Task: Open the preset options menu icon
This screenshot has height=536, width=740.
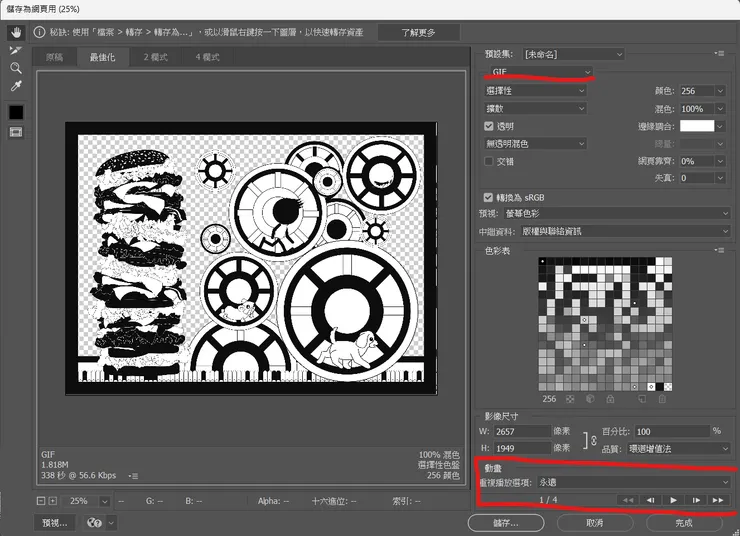Action: pyautogui.click(x=719, y=54)
